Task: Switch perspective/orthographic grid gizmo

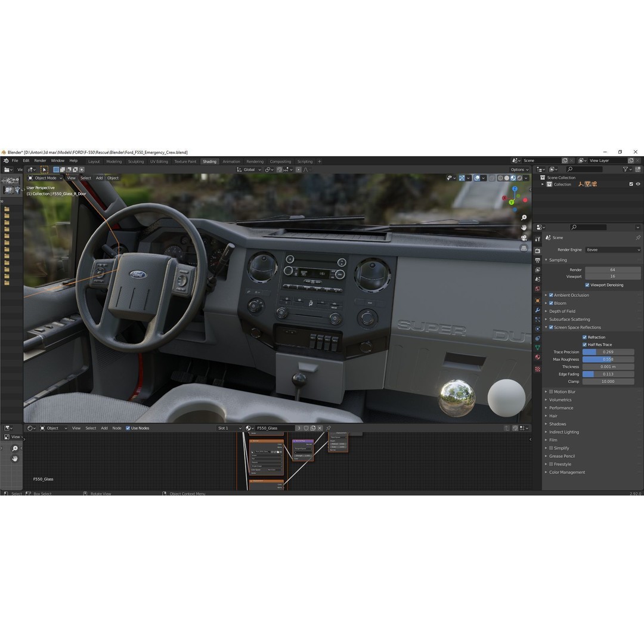Action: click(x=524, y=248)
